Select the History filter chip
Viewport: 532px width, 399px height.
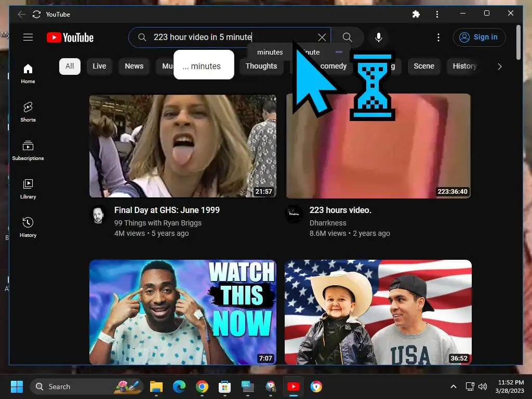(464, 66)
